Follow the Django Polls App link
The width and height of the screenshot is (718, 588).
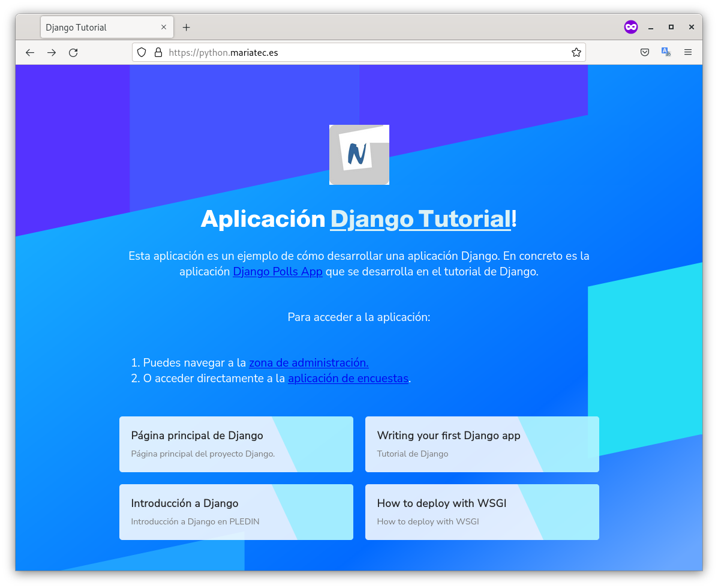click(278, 272)
